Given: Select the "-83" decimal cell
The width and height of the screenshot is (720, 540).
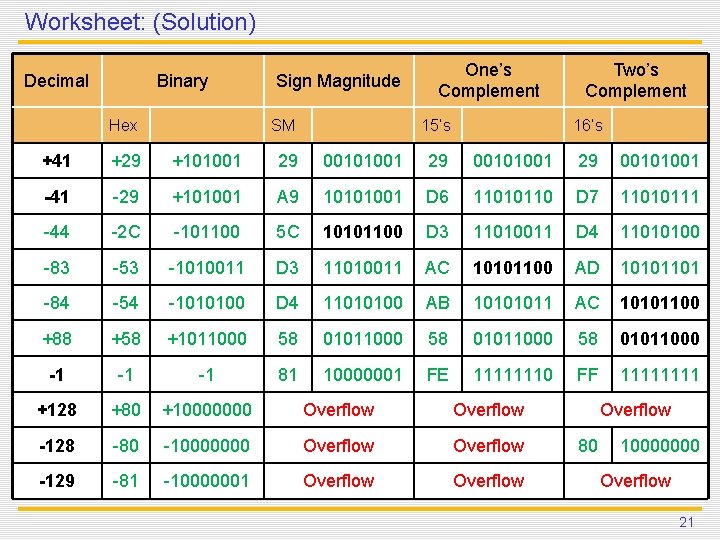Looking at the screenshot, I should 56,267.
